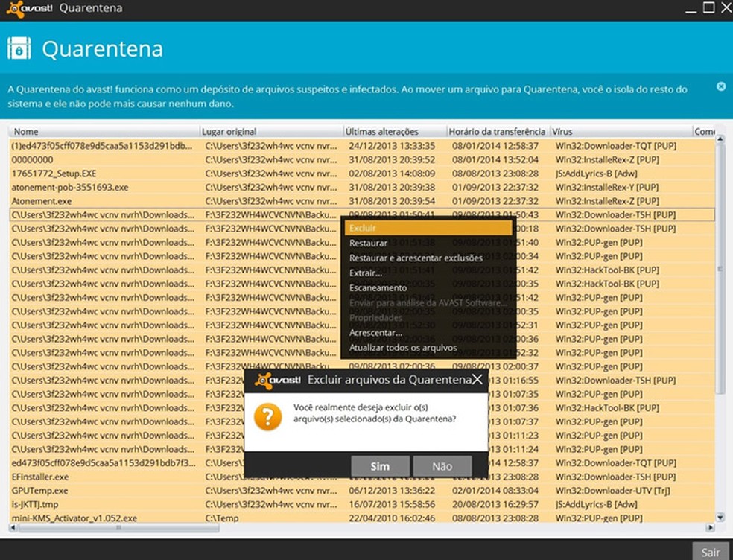The height and width of the screenshot is (560, 733).
Task: Confirm deletion with the Sim button
Action: click(x=380, y=466)
